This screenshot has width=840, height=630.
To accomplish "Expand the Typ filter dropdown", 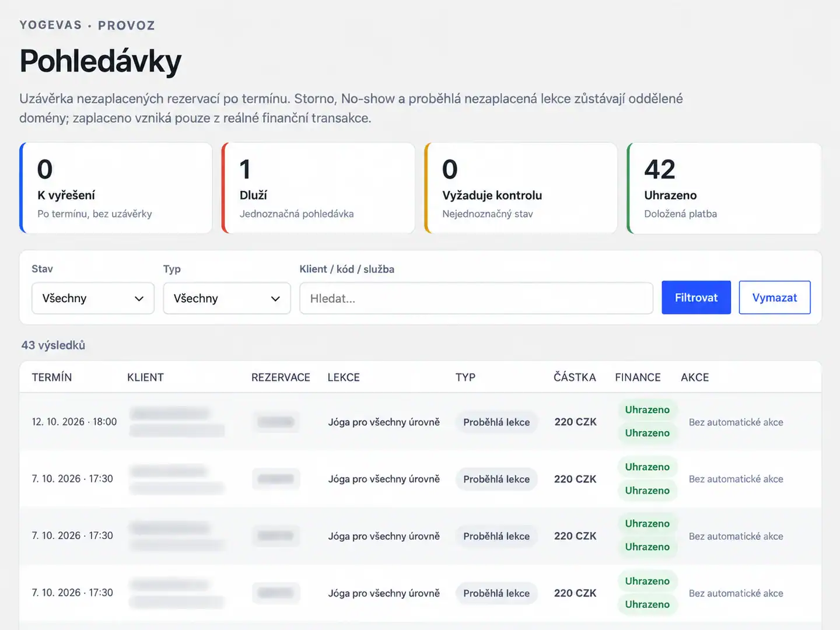I will pos(227,298).
